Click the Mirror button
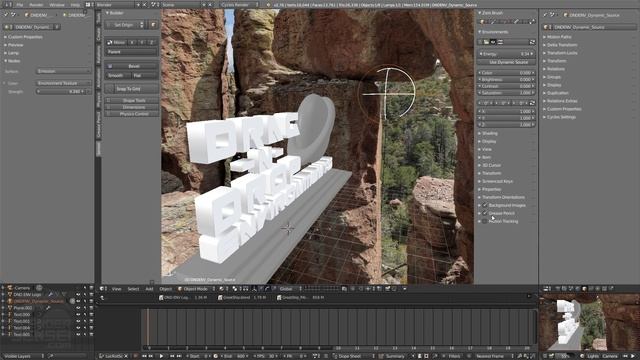This screenshot has width=640, height=360. (116, 42)
